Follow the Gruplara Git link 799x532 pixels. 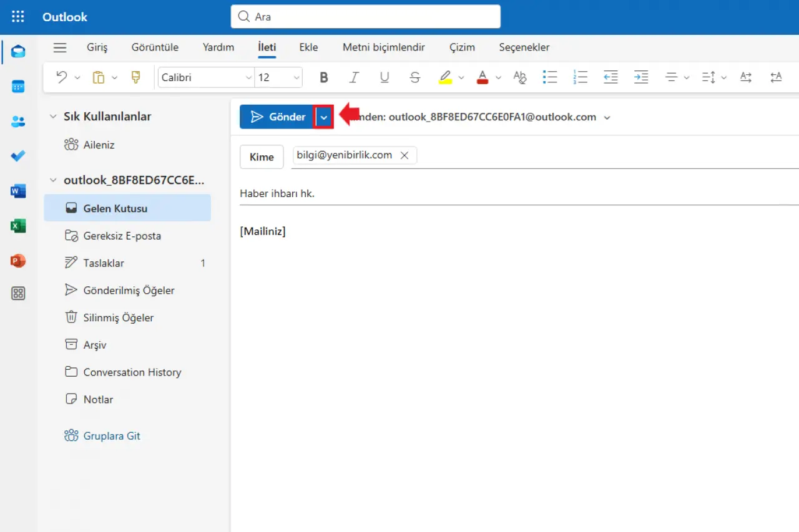pos(111,436)
